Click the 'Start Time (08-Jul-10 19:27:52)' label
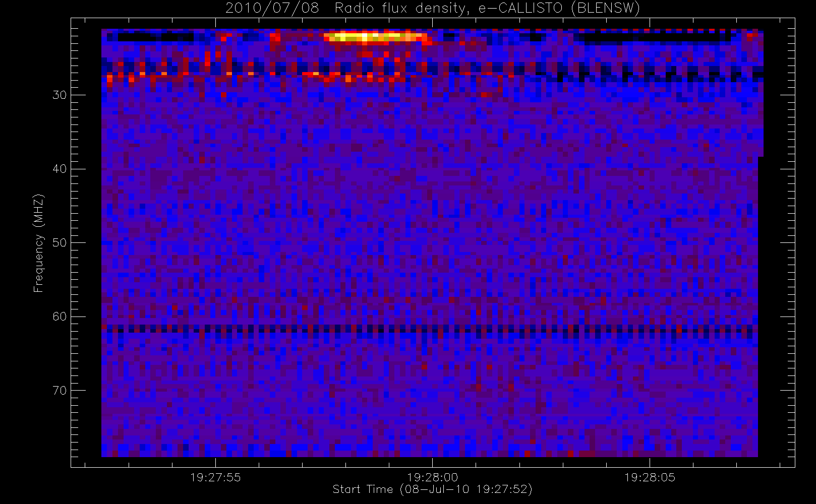This screenshot has width=816, height=504. click(x=432, y=489)
